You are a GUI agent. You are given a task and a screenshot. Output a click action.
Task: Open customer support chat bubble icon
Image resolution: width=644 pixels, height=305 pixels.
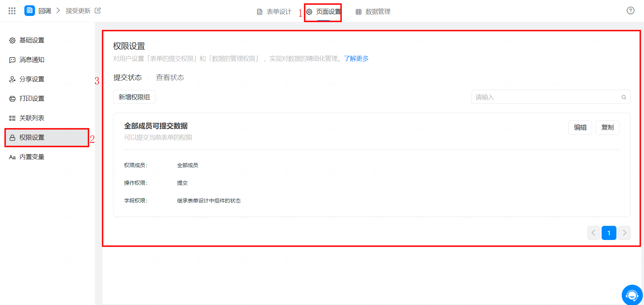tap(632, 295)
